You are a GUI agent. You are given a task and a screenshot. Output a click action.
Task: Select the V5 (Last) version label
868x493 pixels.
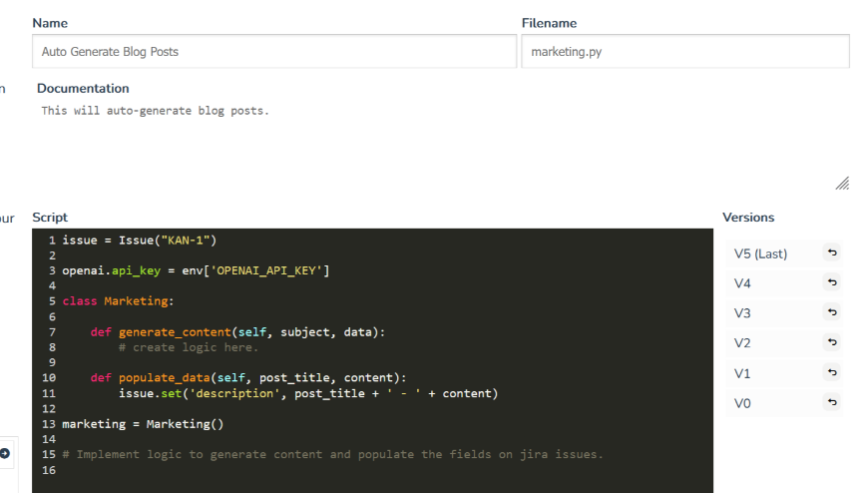tap(760, 253)
